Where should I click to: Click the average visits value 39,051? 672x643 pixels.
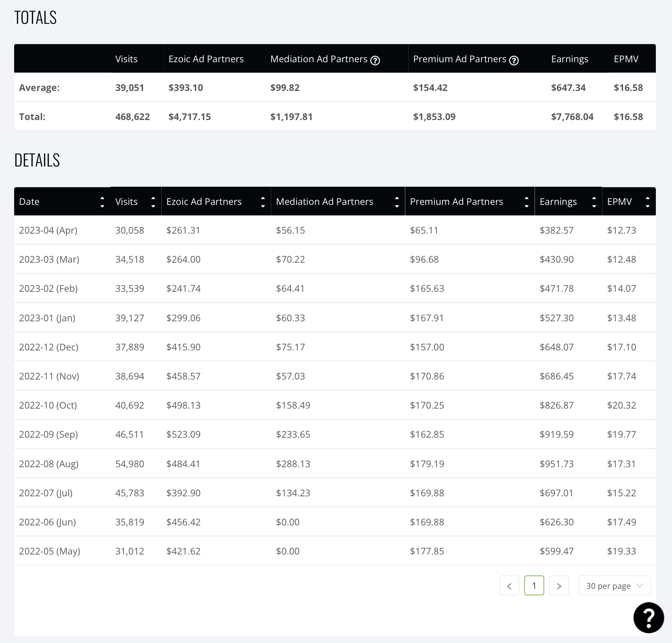[130, 88]
